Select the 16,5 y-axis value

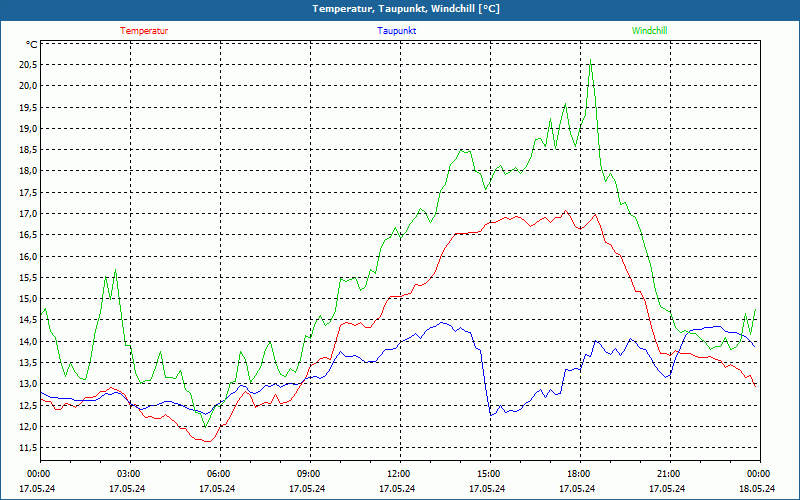click(28, 235)
